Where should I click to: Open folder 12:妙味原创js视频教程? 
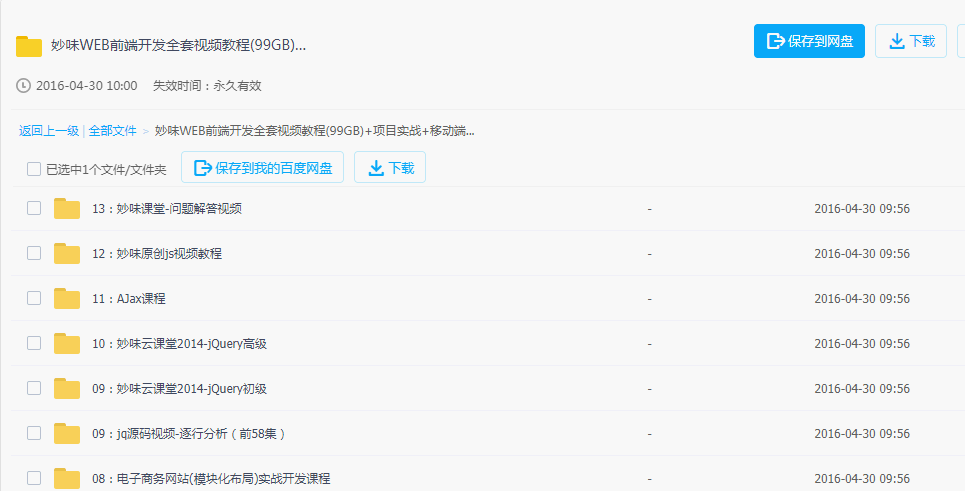(x=157, y=253)
